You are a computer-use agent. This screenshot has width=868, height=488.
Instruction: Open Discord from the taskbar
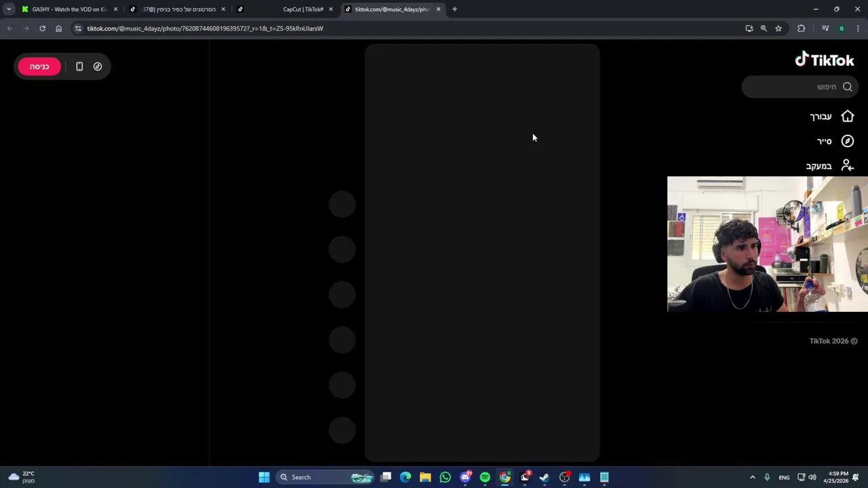point(465,477)
